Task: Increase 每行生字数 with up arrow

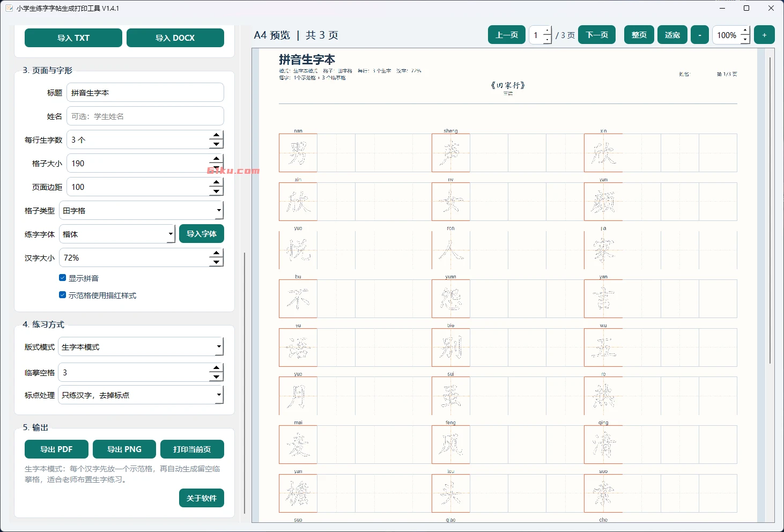Action: pyautogui.click(x=216, y=135)
